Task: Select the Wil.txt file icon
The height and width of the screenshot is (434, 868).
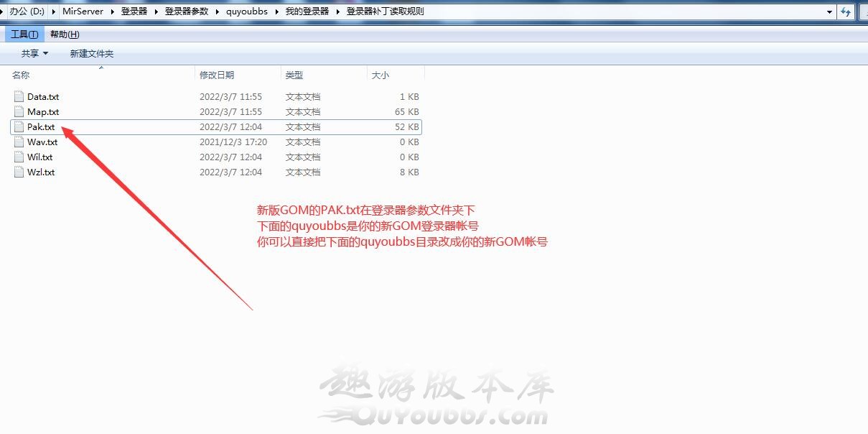Action: coord(19,157)
